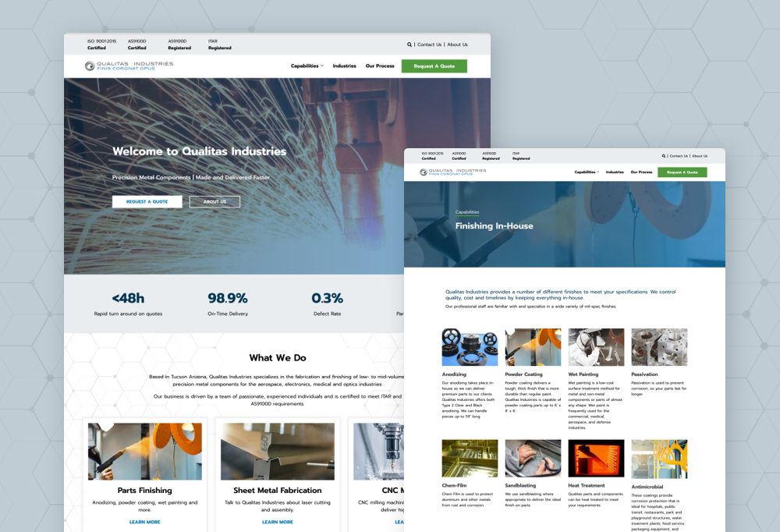This screenshot has height=532, width=780.
Task: Select the Chem-Film thumbnail image
Action: click(470, 459)
